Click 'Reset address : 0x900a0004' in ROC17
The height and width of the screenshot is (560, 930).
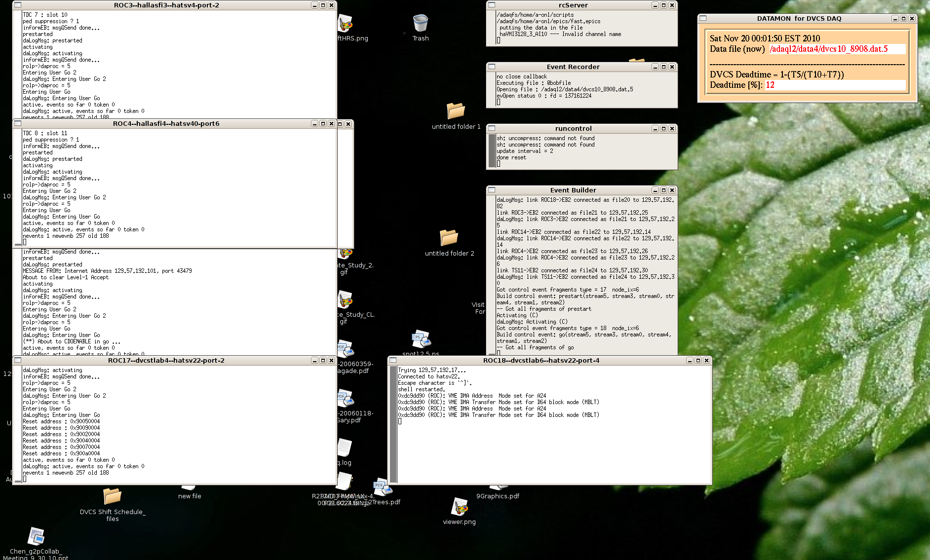click(61, 453)
